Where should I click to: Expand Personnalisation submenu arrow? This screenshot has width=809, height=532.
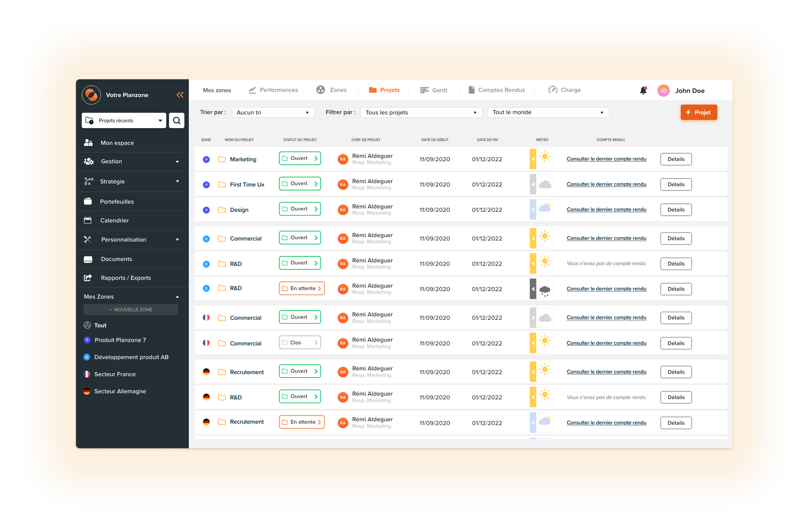(177, 240)
